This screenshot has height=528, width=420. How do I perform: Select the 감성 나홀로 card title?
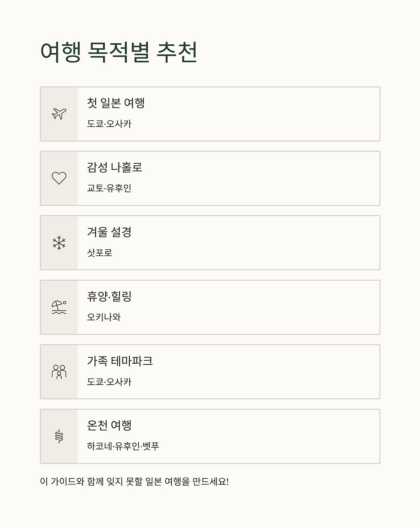click(115, 167)
